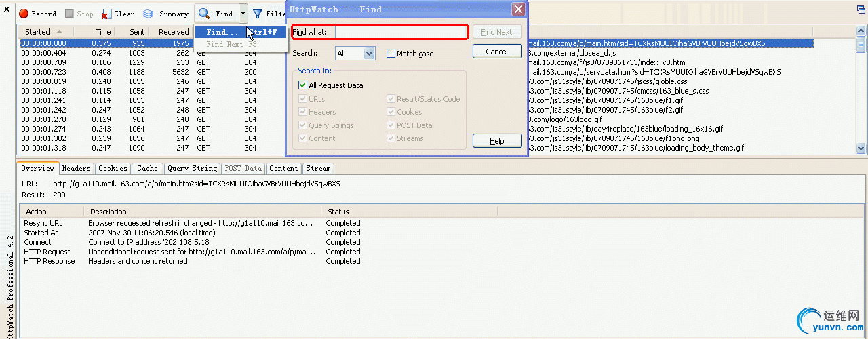Select the row for 163logo.gif
This screenshot has width=868, height=339.
coord(437,119)
